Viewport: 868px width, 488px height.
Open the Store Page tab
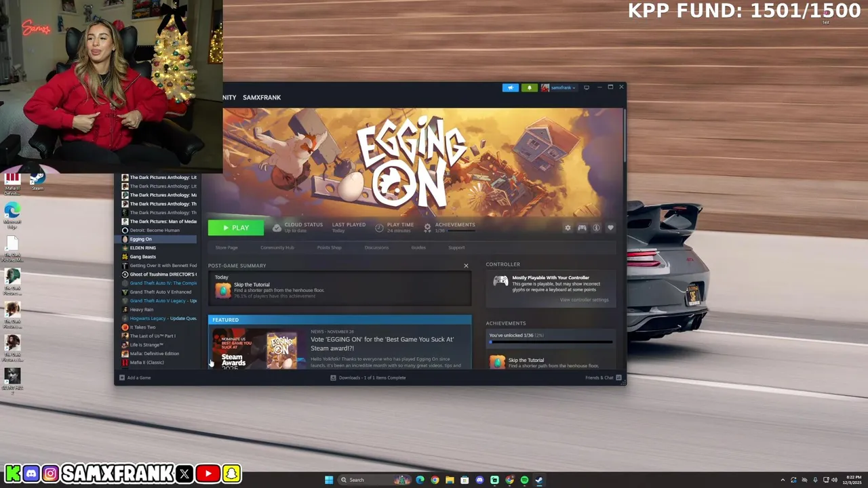tap(226, 247)
